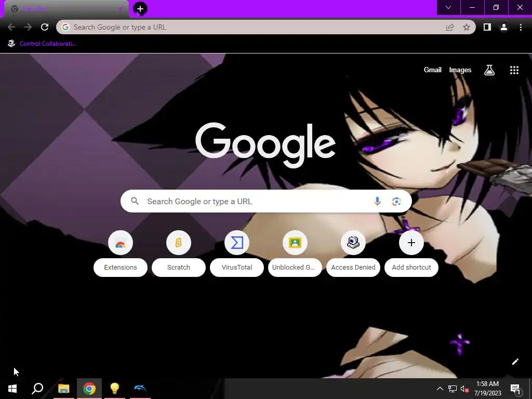Screen dimensions: 532x399
Task: Share this page icon in address bar
Action: (x=450, y=27)
